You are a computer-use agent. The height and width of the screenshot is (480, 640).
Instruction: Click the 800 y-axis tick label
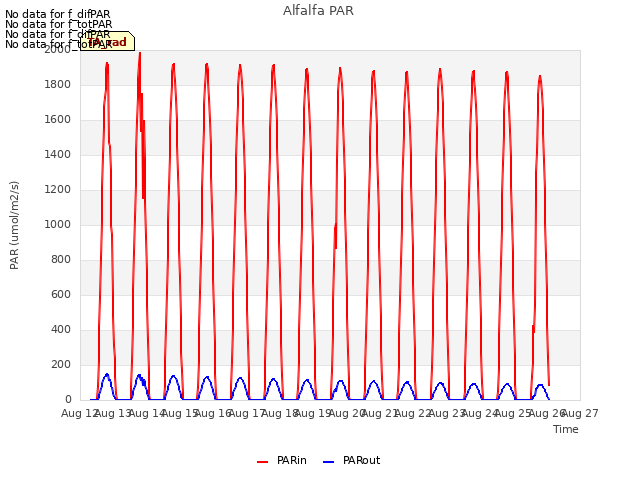pyautogui.click(x=61, y=260)
